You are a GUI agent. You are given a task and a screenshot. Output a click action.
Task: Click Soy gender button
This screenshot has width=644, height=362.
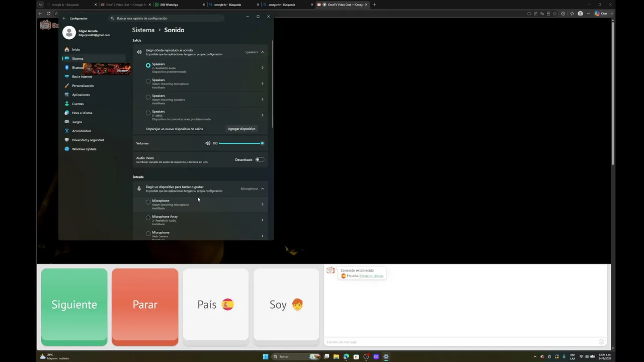286,305
